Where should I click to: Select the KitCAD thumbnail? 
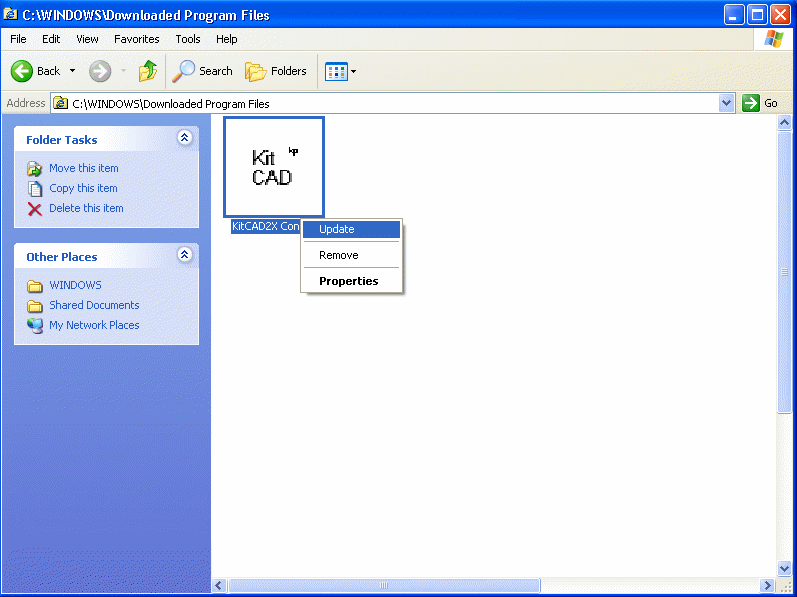click(x=274, y=167)
